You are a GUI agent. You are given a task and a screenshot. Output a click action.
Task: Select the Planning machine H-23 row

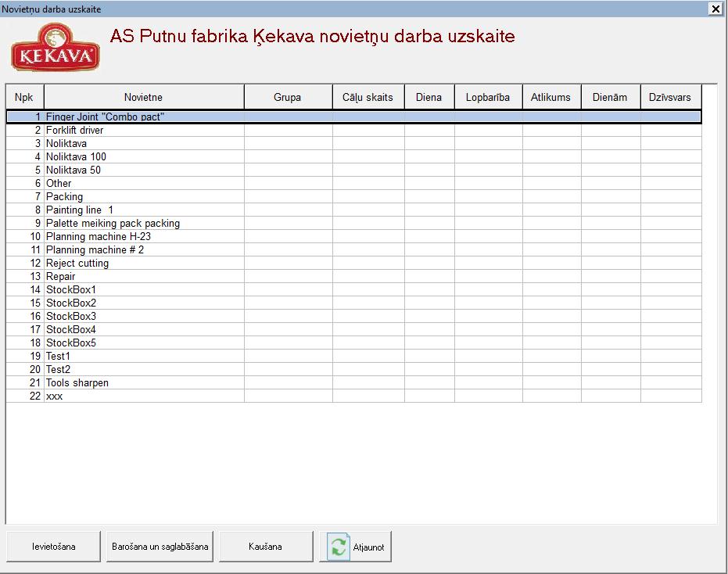(x=353, y=237)
